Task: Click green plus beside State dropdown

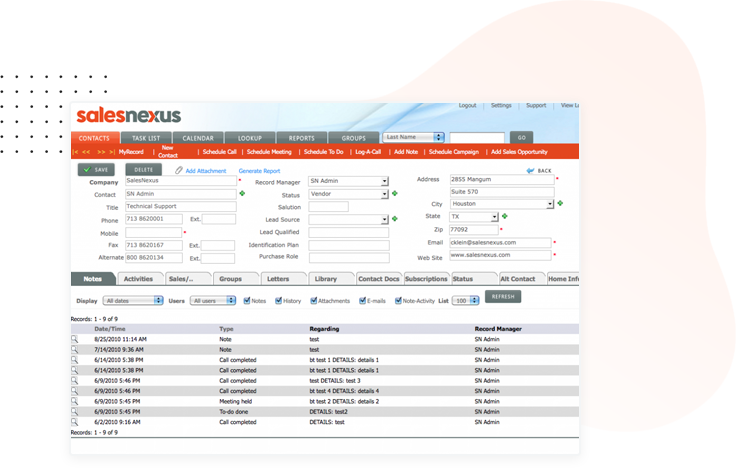Action: click(505, 216)
